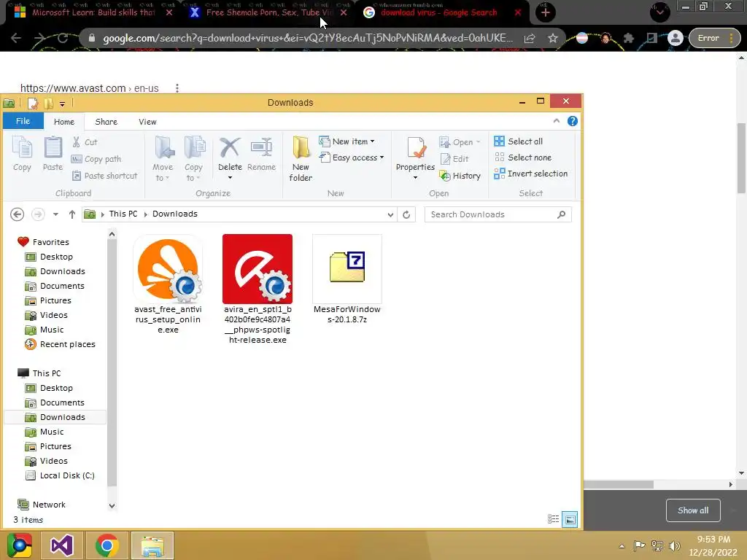747x560 pixels.
Task: Switch to the View ribbon tab
Action: [x=147, y=122]
